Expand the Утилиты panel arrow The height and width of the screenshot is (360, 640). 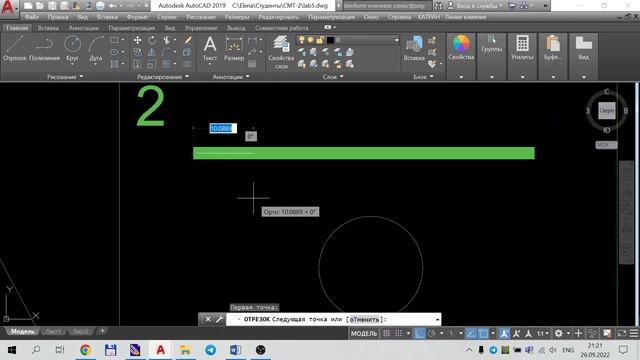(522, 77)
